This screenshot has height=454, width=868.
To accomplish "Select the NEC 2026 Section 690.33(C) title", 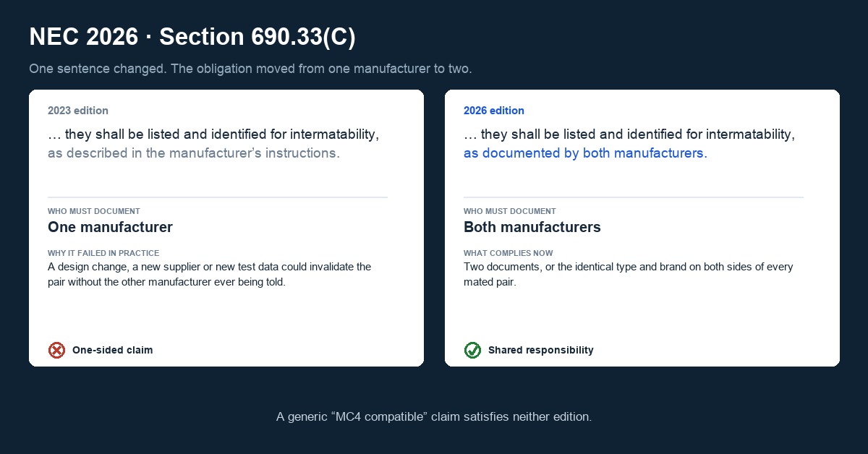I will (192, 38).
